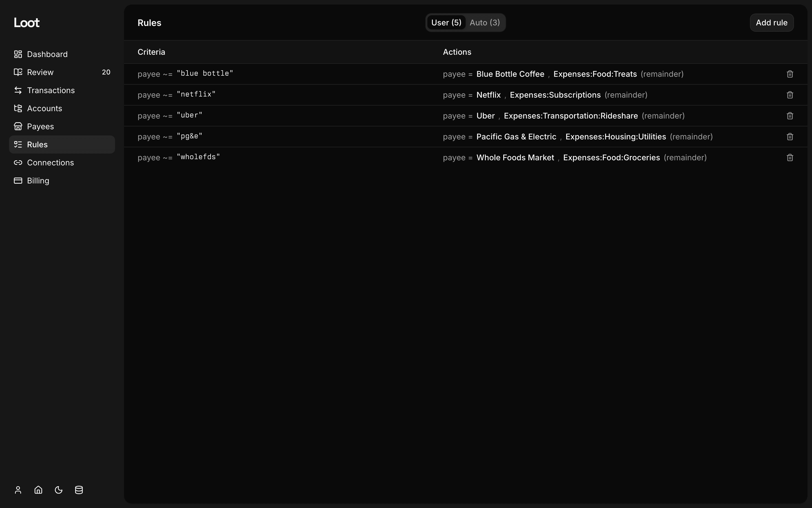This screenshot has height=508, width=812.
Task: Click the Review book icon
Action: (18, 72)
